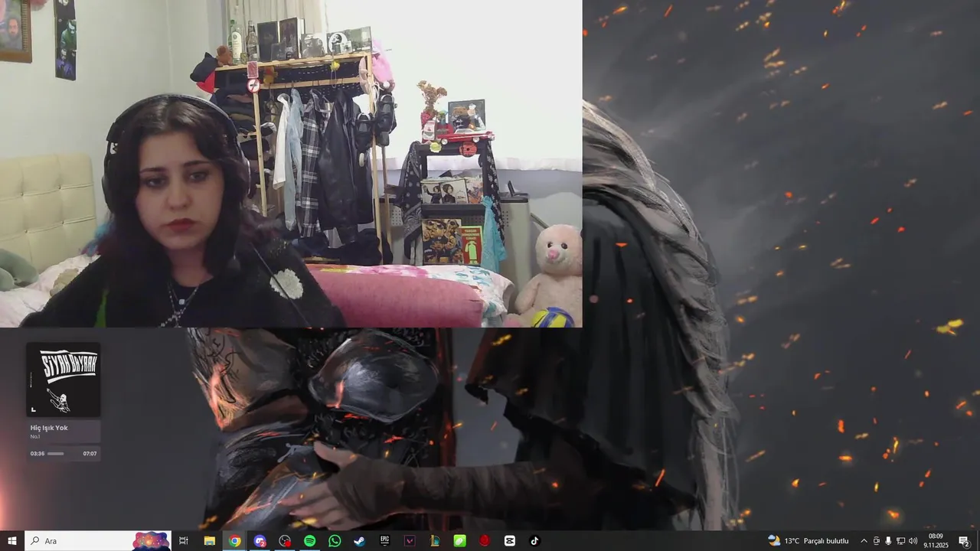Click the elapsed time 03:36

pos(37,454)
